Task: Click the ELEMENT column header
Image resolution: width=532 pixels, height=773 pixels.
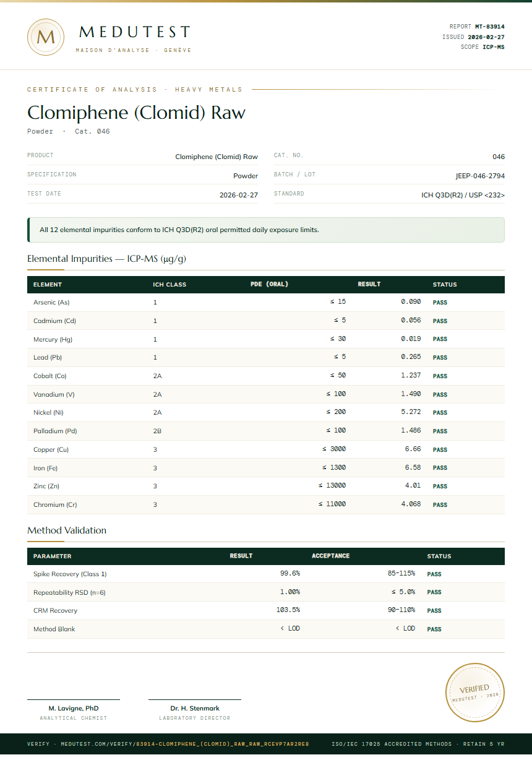Action: coord(48,285)
